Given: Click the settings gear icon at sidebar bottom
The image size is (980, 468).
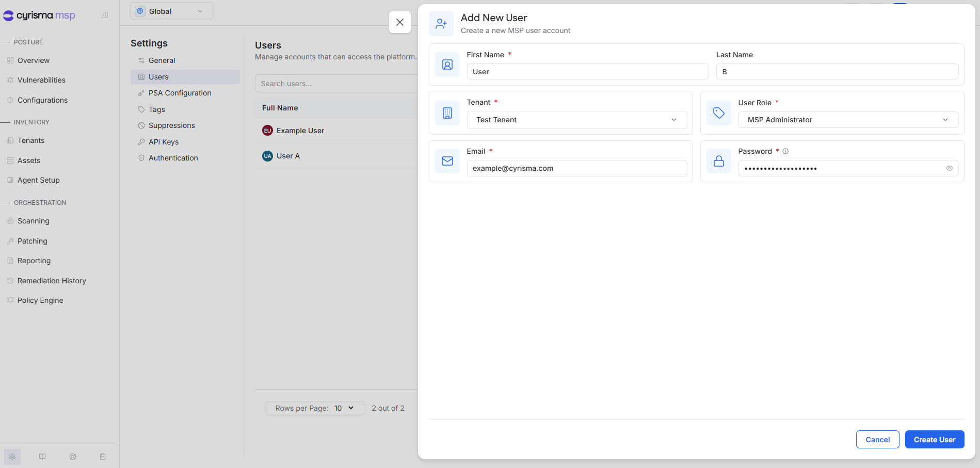Looking at the screenshot, I should [12, 457].
